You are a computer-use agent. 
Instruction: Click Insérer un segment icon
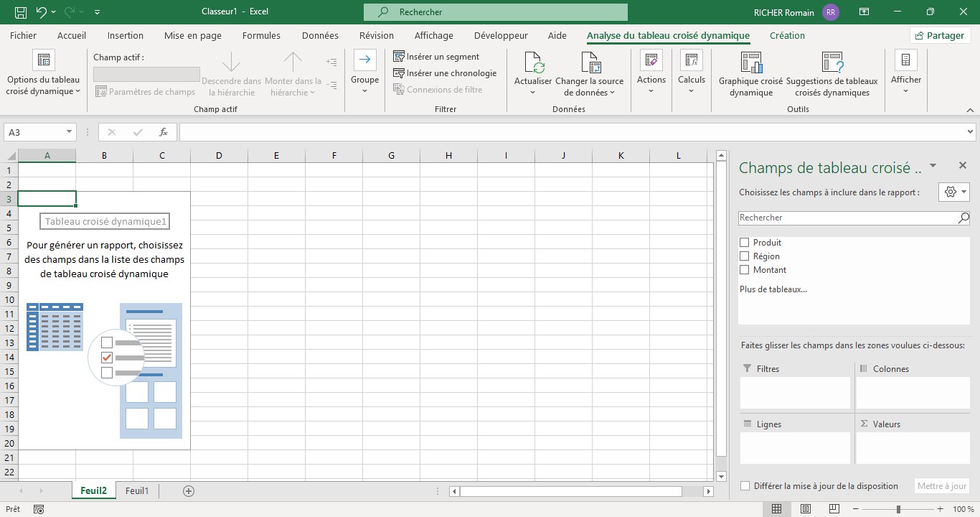399,56
